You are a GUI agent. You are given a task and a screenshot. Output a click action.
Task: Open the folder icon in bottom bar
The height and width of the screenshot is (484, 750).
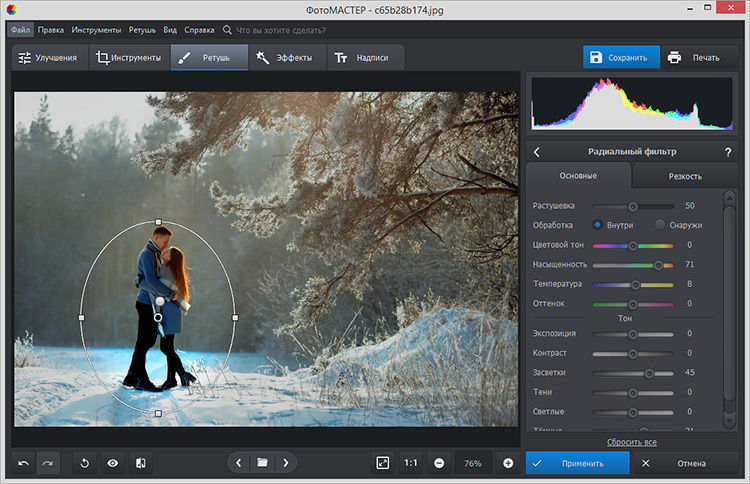[x=262, y=463]
